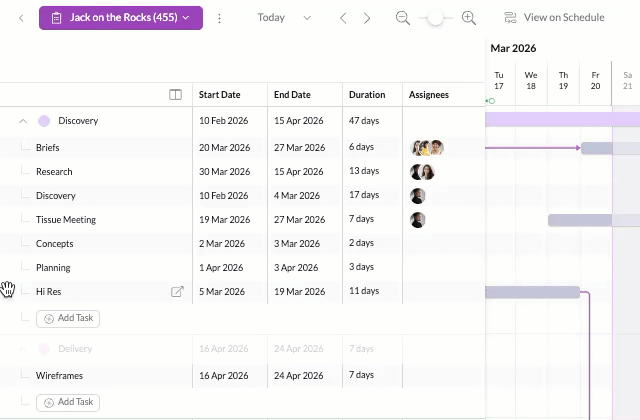Click View on Schedule button
The width and height of the screenshot is (640, 420).
[x=554, y=18]
